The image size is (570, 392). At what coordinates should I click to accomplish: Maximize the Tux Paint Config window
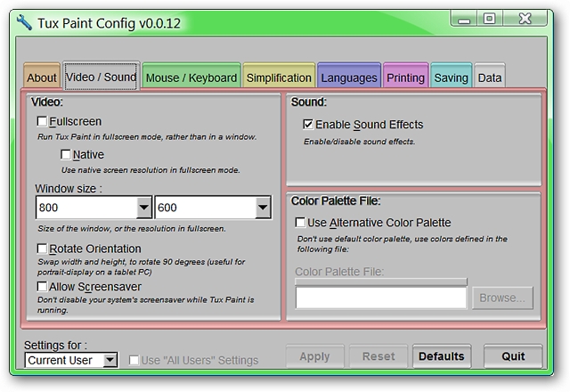click(x=489, y=19)
